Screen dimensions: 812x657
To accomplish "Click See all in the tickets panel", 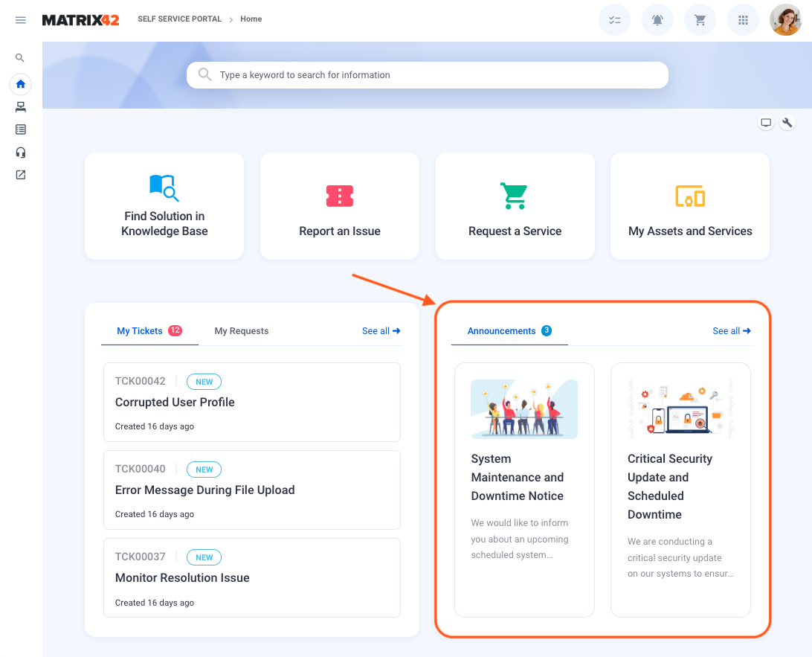I will click(381, 331).
